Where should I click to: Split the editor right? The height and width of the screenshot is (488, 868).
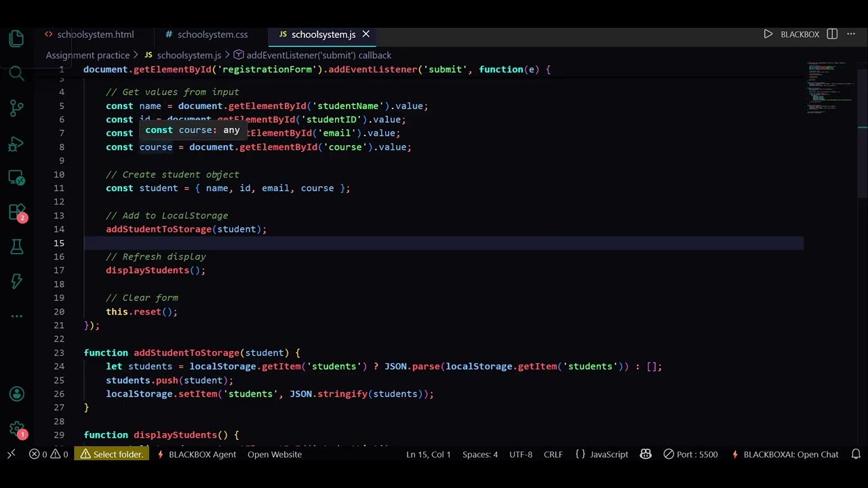pos(832,34)
